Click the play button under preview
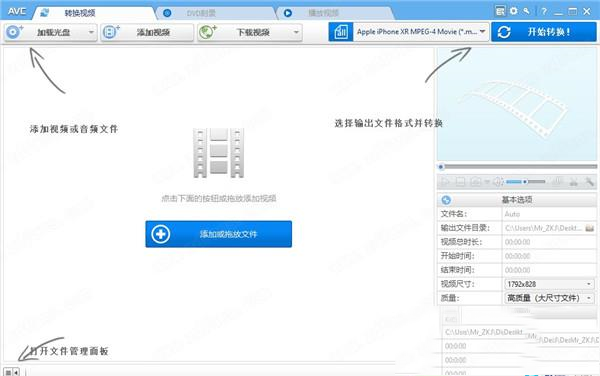600x376 pixels. (x=445, y=182)
